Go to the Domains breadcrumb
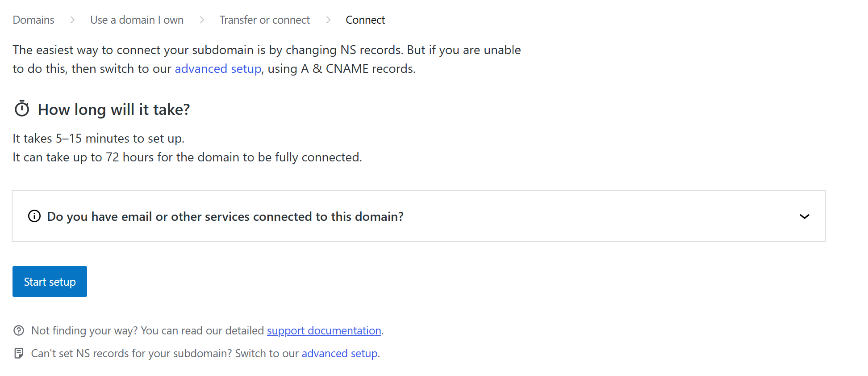The height and width of the screenshot is (376, 868). tap(33, 20)
